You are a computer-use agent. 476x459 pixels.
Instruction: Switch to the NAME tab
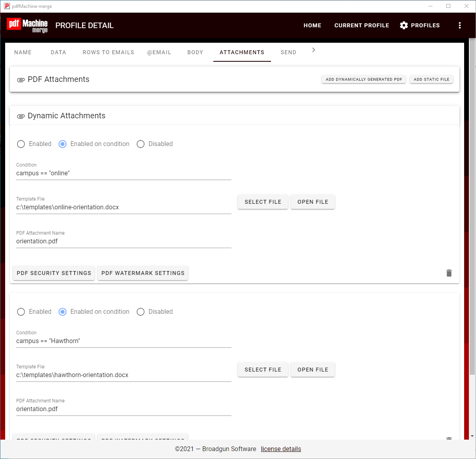[23, 52]
